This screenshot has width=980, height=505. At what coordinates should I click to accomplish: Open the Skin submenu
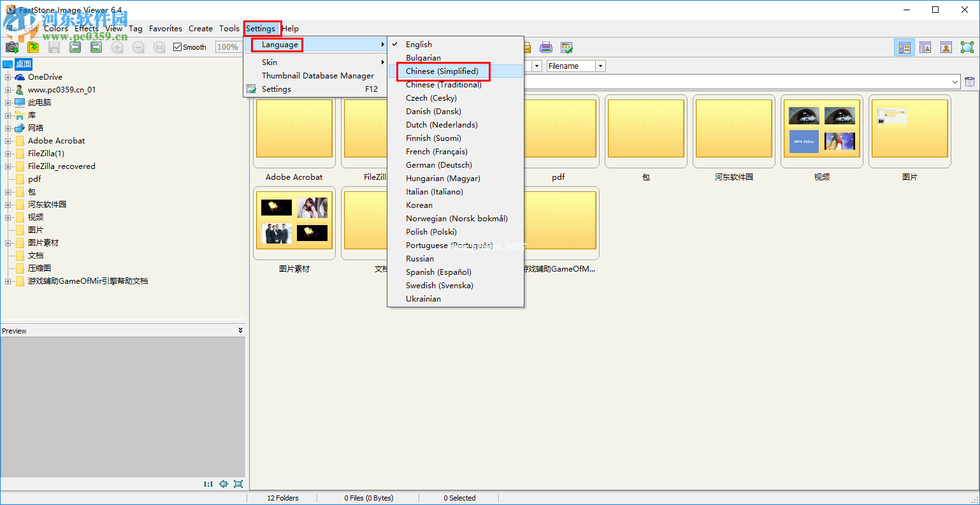(315, 62)
